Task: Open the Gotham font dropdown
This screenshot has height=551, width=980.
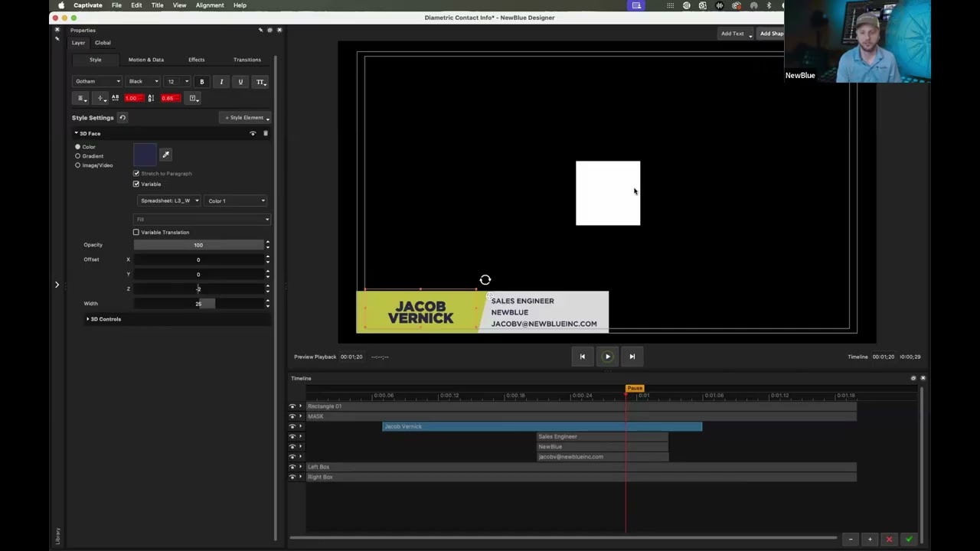Action: pos(97,81)
